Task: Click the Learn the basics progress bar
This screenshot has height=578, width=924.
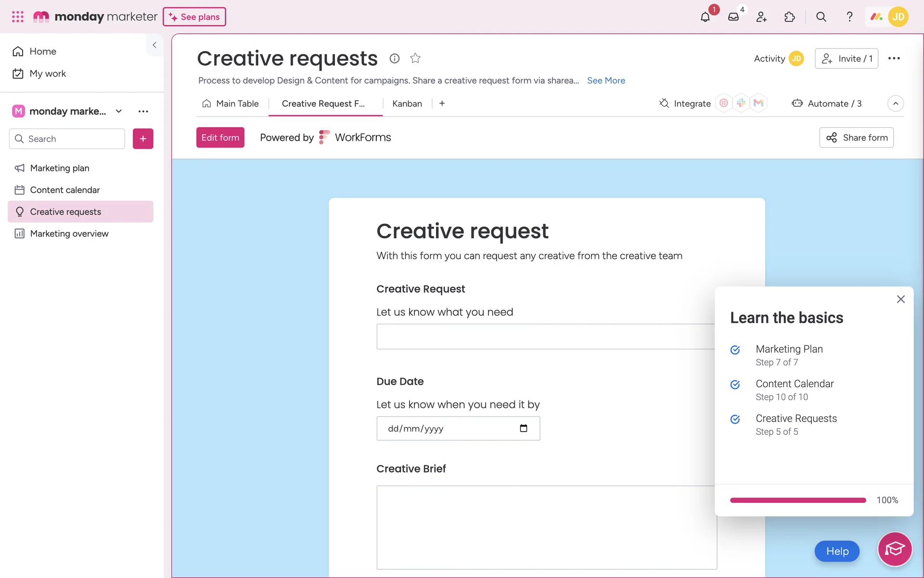Action: [797, 500]
